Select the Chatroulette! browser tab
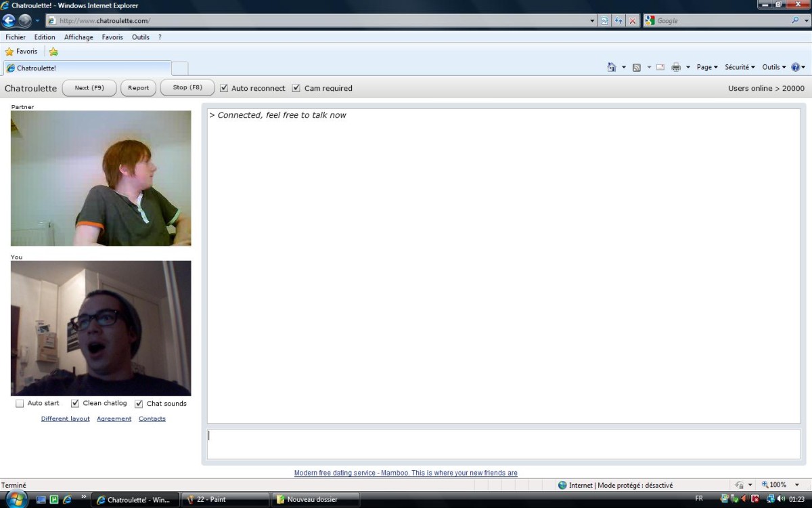 point(87,68)
